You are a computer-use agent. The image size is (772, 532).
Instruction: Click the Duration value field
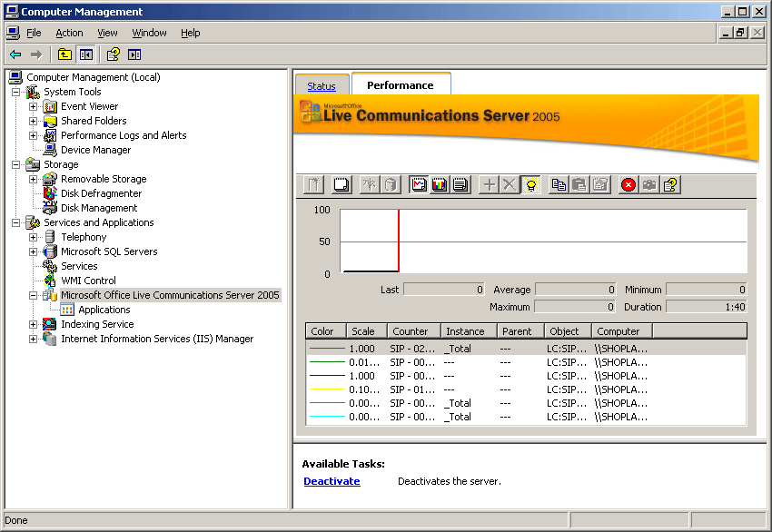click(x=706, y=307)
